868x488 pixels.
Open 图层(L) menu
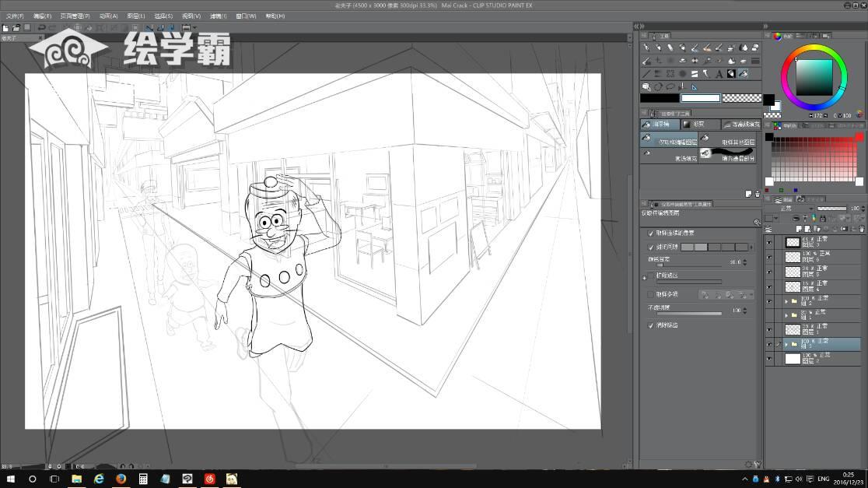tap(135, 16)
